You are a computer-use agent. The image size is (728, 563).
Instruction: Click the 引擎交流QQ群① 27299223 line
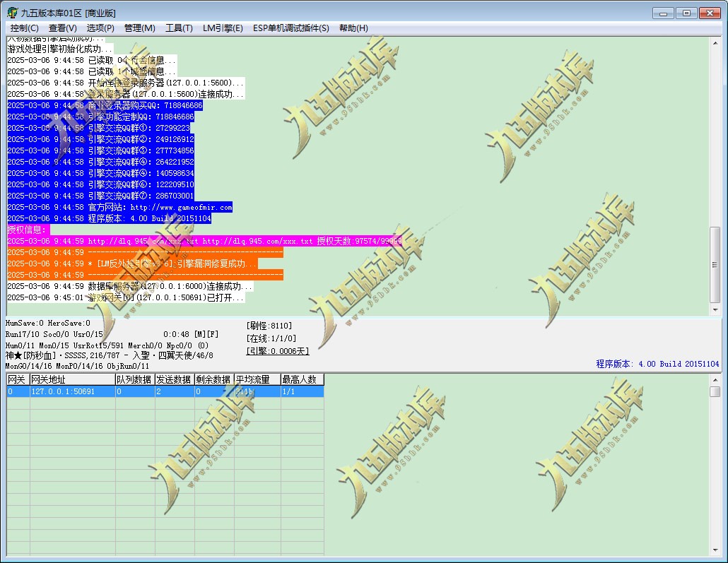(99, 128)
